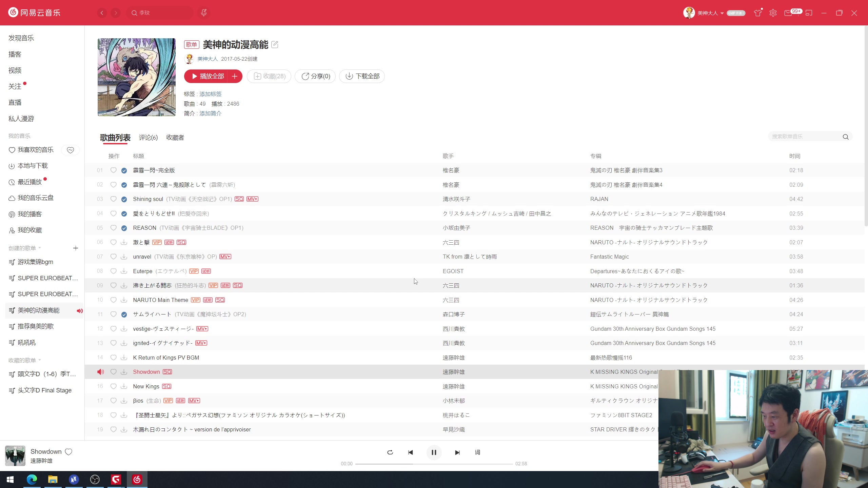
Task: Open 头文字D Final Stage playlist
Action: [x=44, y=390]
